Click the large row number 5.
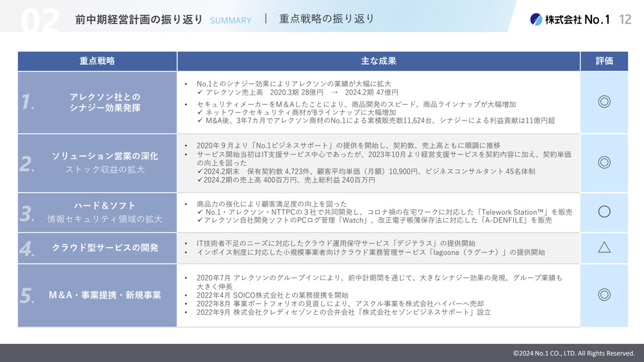The image size is (644, 362). coord(27,295)
